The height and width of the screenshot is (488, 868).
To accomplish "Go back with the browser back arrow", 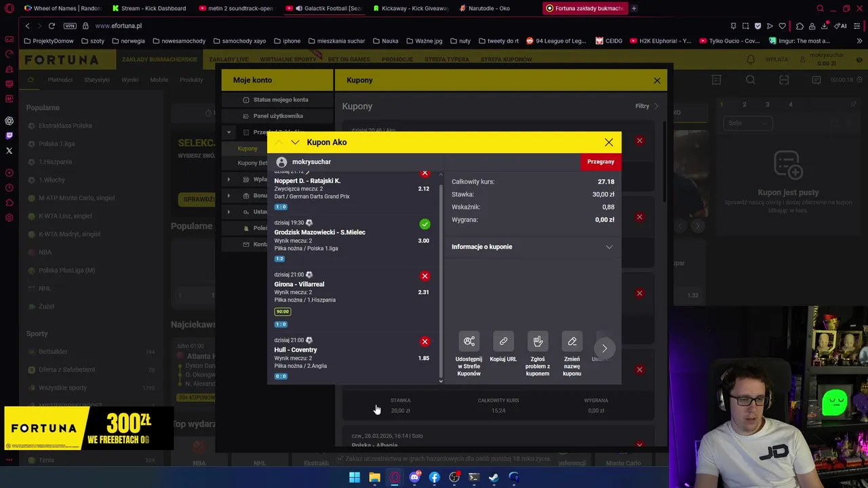I will pyautogui.click(x=27, y=26).
